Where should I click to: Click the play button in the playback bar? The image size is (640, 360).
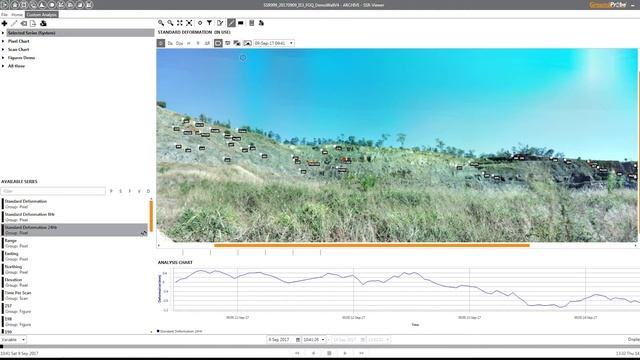coord(345,353)
